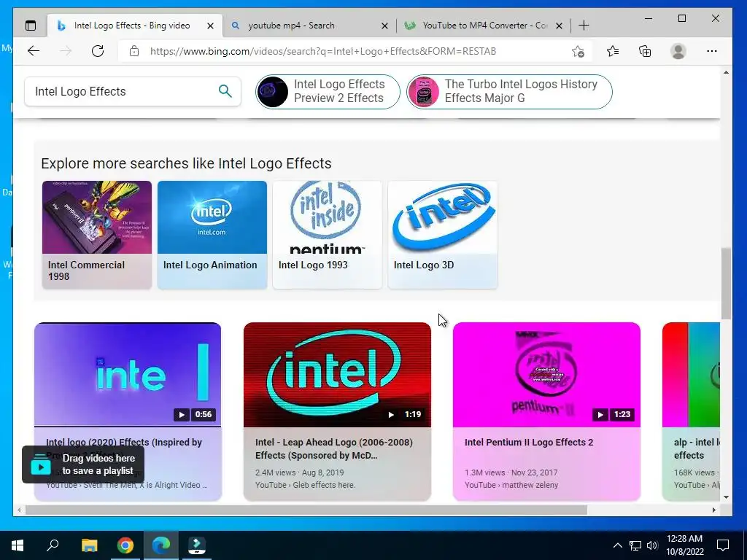Click Microsoft Edge taskbar icon
Screen dimensions: 747x560
click(x=161, y=545)
